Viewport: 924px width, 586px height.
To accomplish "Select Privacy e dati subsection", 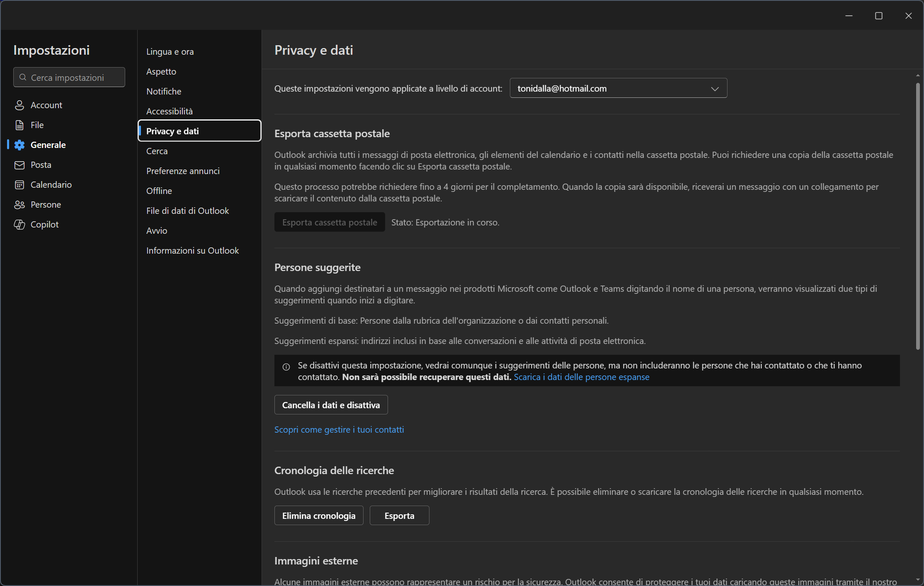I will (199, 131).
